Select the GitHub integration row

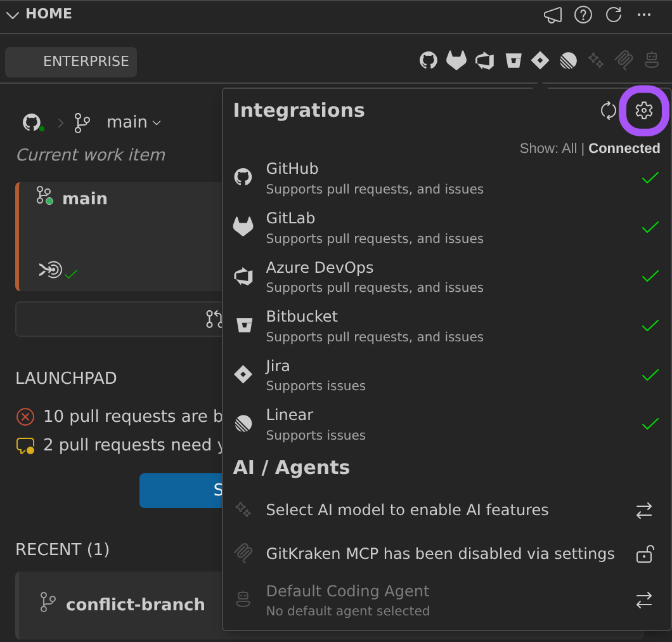pyautogui.click(x=446, y=178)
